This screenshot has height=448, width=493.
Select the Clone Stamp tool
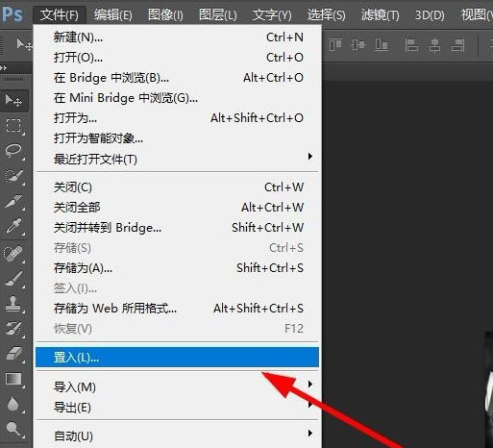click(x=13, y=304)
